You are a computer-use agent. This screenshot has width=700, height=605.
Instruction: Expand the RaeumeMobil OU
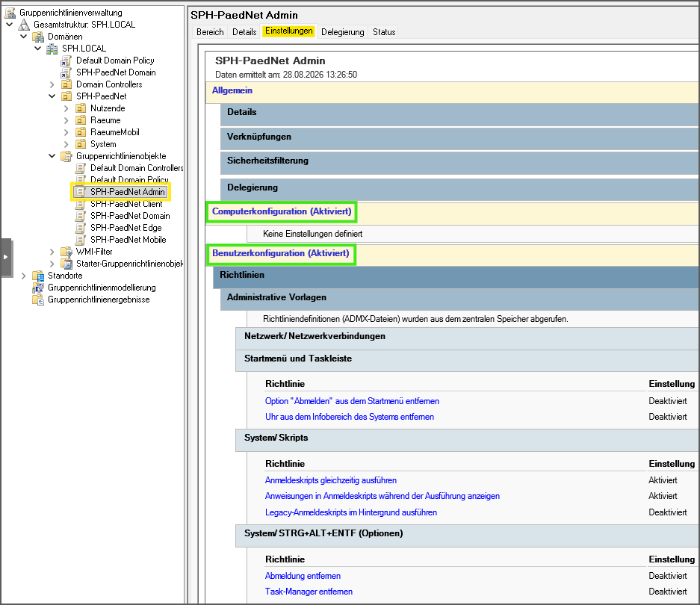point(66,133)
